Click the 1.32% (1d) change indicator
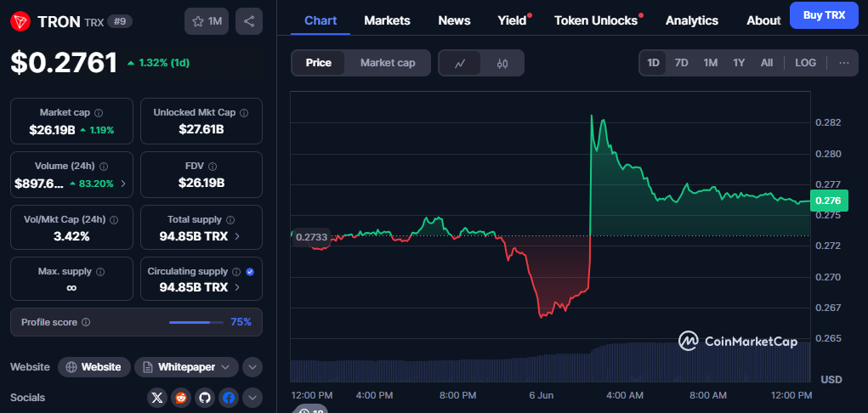 pos(158,63)
